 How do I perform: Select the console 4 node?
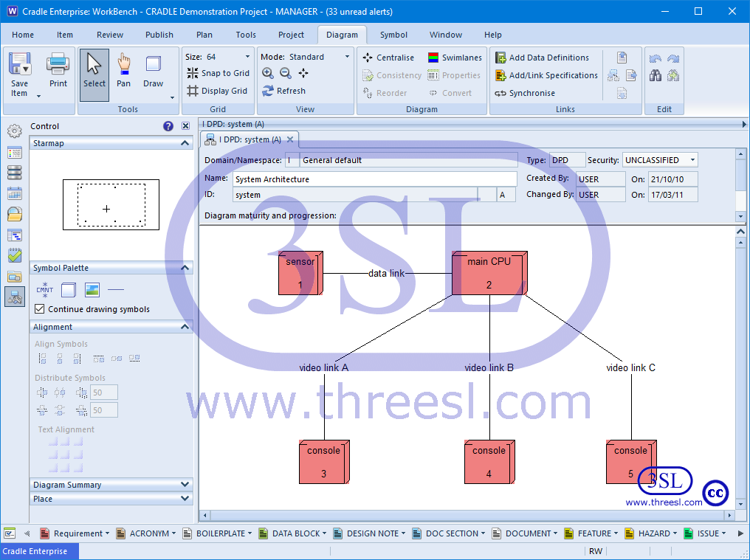(490, 462)
